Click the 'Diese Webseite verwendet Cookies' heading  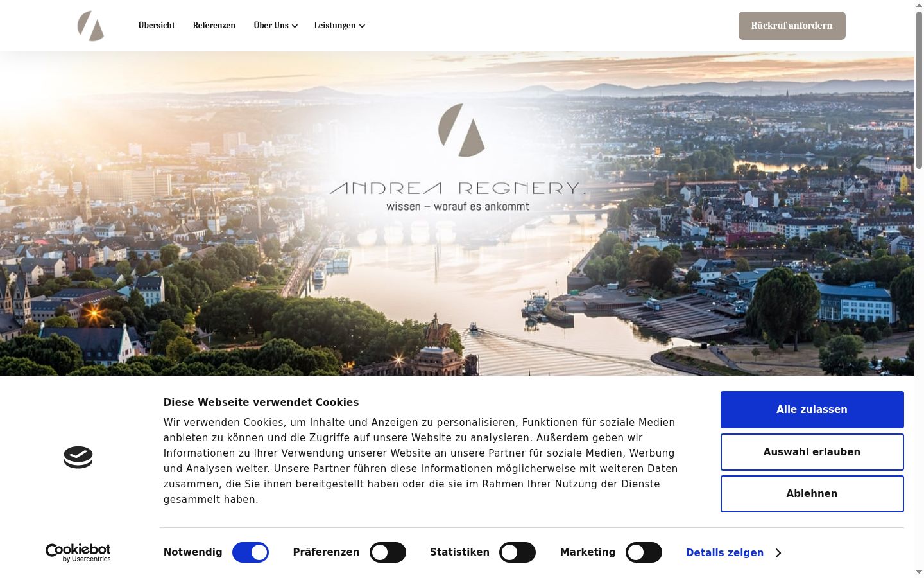click(261, 403)
